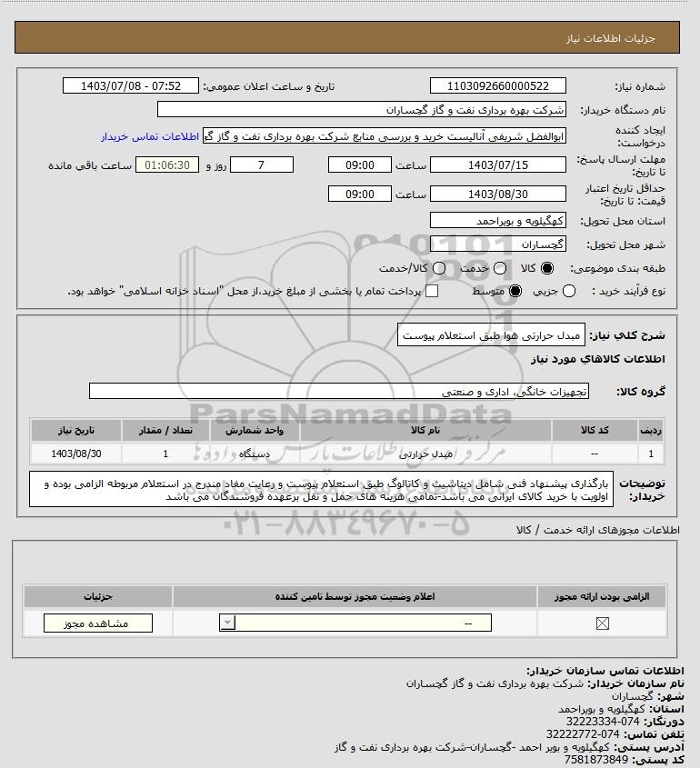Screen dimensions: 700x768
Task: Click the phone number 32222772-074
Action: (x=583, y=734)
